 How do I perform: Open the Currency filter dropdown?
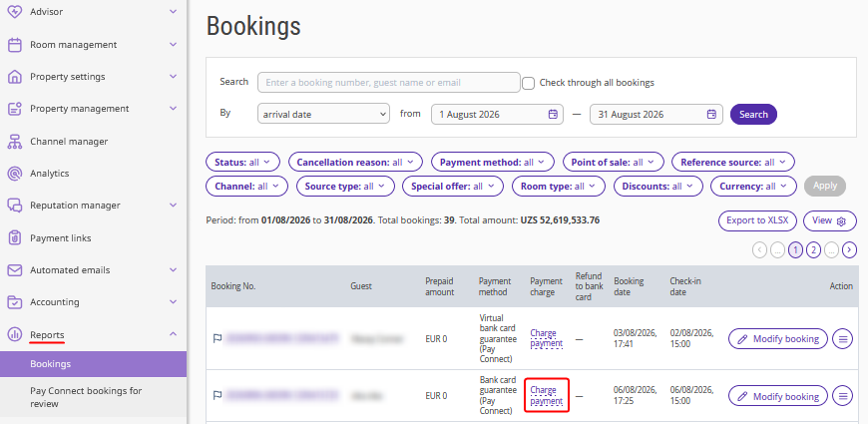pyautogui.click(x=753, y=186)
